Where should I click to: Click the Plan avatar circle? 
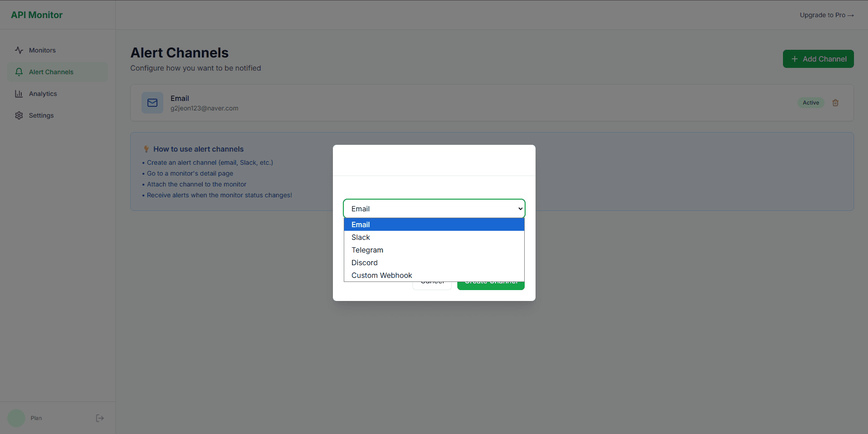16,418
